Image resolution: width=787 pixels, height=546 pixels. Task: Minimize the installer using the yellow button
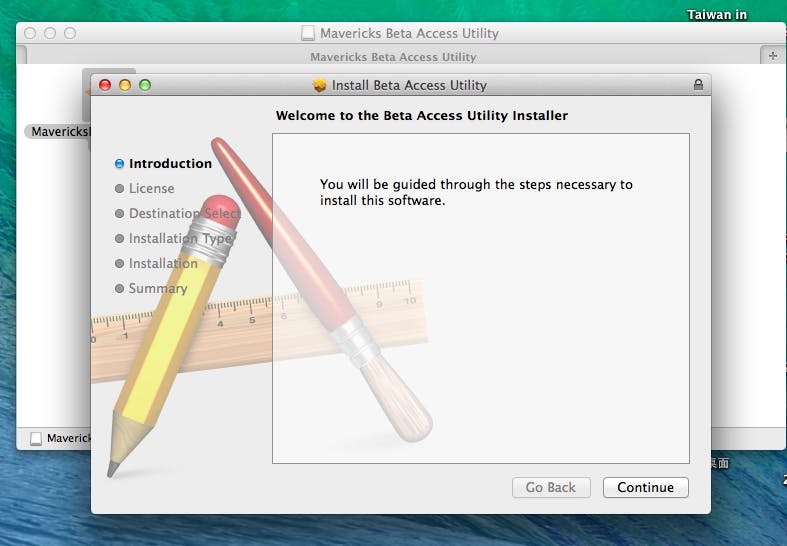(125, 85)
